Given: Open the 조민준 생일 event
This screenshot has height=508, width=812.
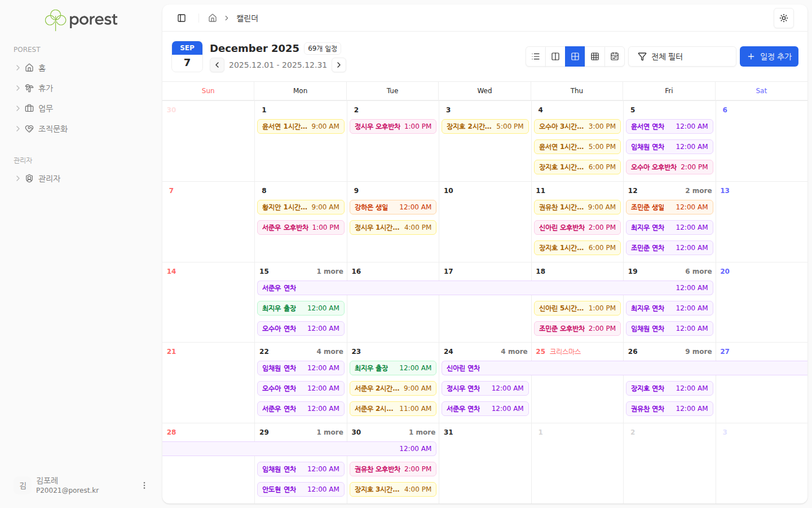Looking at the screenshot, I should [669, 207].
